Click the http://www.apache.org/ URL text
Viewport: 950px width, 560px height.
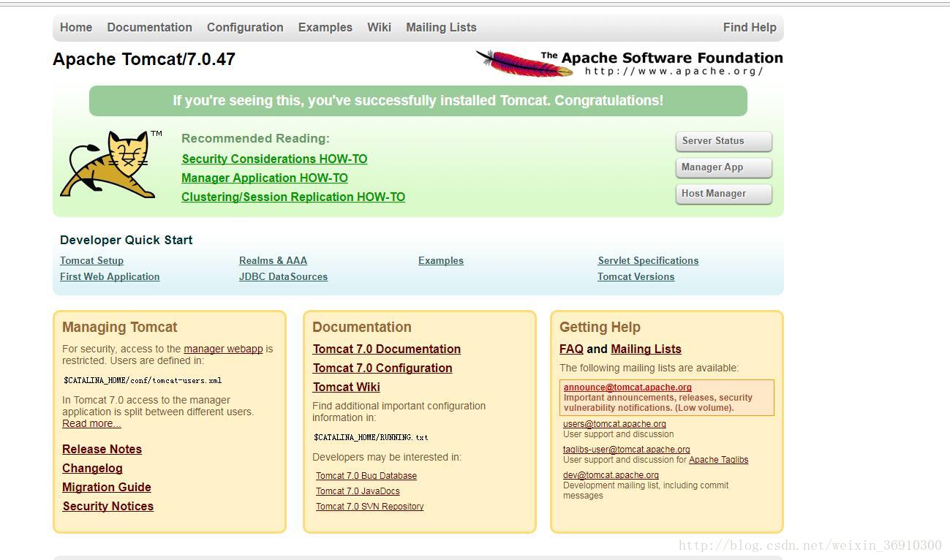[x=674, y=71]
